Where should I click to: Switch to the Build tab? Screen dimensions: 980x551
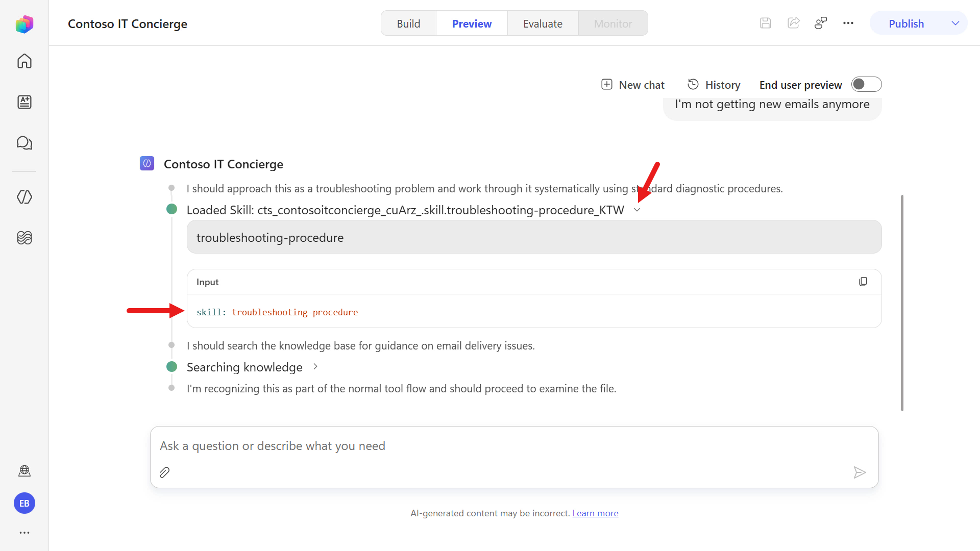pos(408,23)
